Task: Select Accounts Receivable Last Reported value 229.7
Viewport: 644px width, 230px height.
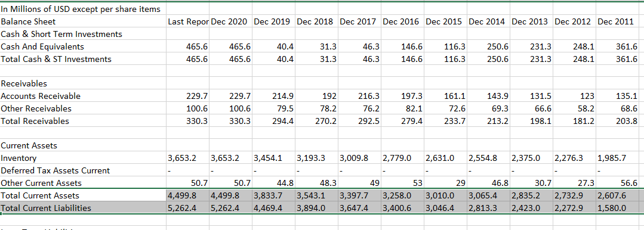Action: pos(187,97)
